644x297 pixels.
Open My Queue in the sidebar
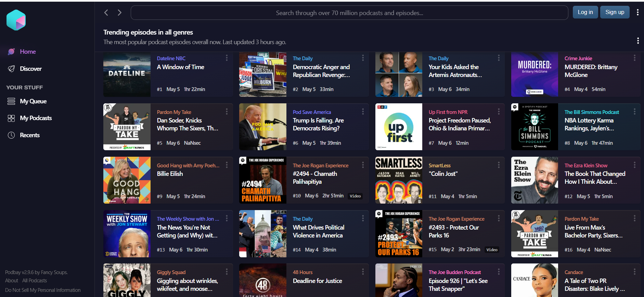[27, 101]
